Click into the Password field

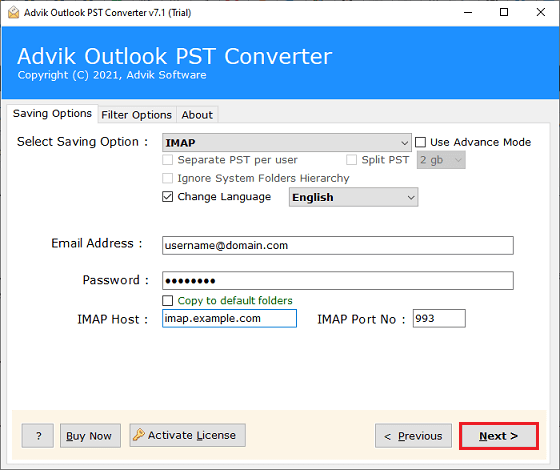pos(338,280)
